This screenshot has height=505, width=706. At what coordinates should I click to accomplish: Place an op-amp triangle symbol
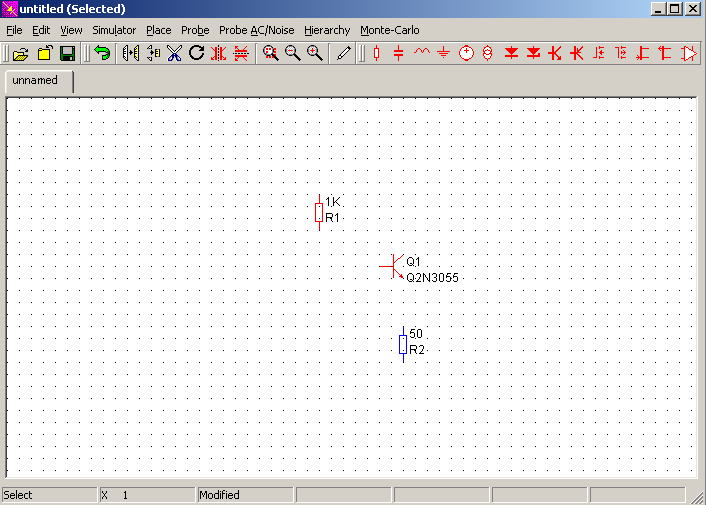[689, 54]
